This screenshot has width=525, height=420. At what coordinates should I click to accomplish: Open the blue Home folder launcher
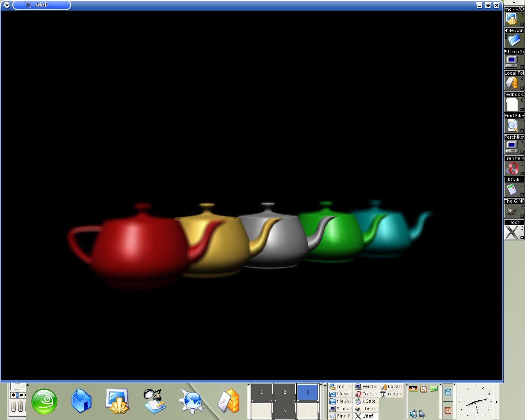[x=81, y=401]
